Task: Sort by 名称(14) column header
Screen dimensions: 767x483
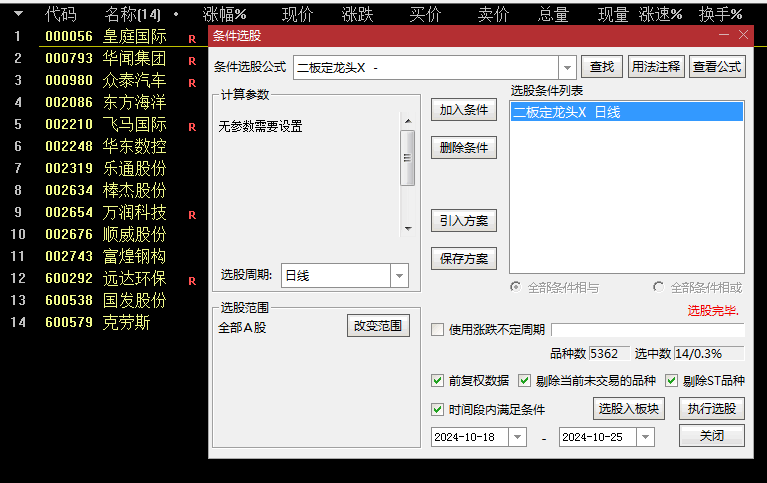Action: coord(132,14)
